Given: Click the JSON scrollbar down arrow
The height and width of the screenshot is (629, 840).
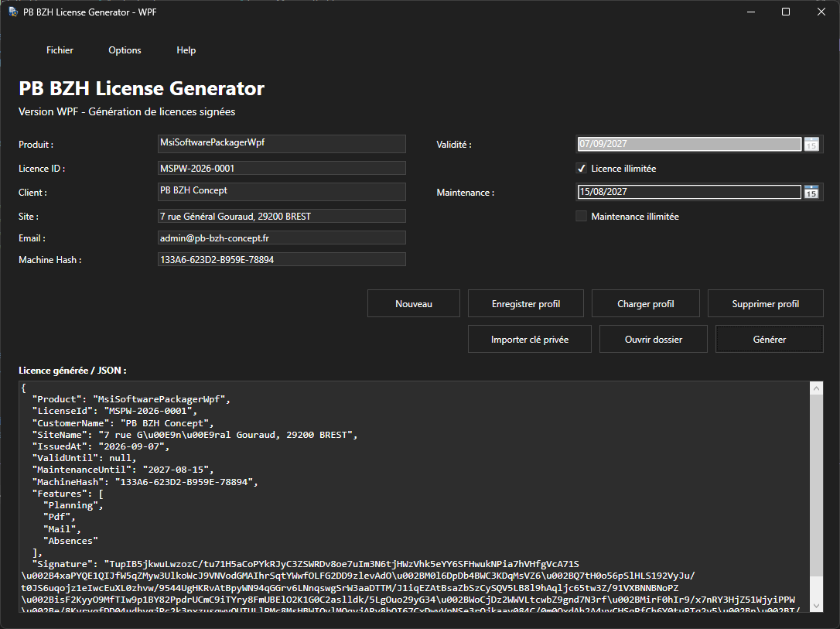Looking at the screenshot, I should [x=817, y=606].
